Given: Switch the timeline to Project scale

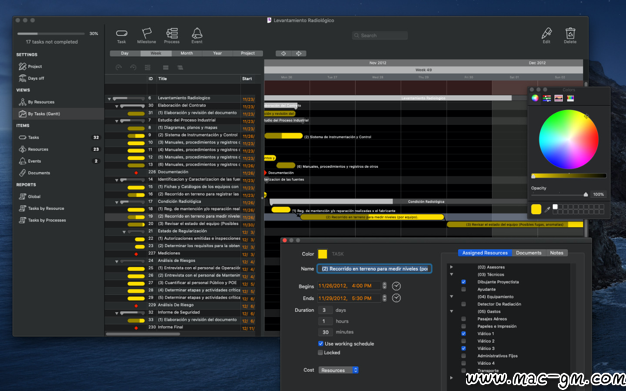Looking at the screenshot, I should tap(248, 54).
